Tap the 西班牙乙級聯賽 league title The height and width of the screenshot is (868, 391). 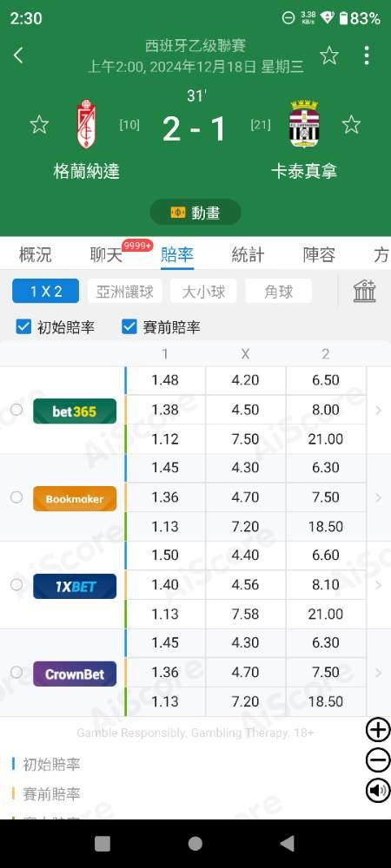(x=195, y=45)
